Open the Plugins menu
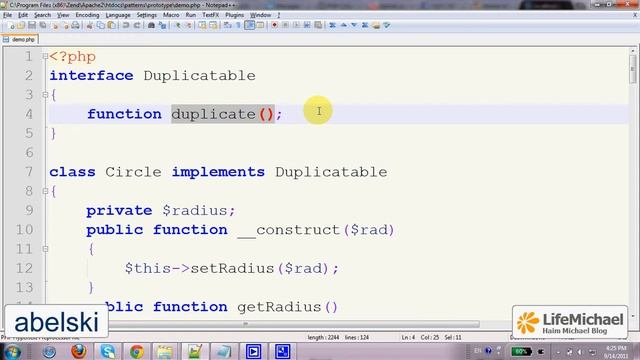This screenshot has width=640, height=360. (234, 15)
